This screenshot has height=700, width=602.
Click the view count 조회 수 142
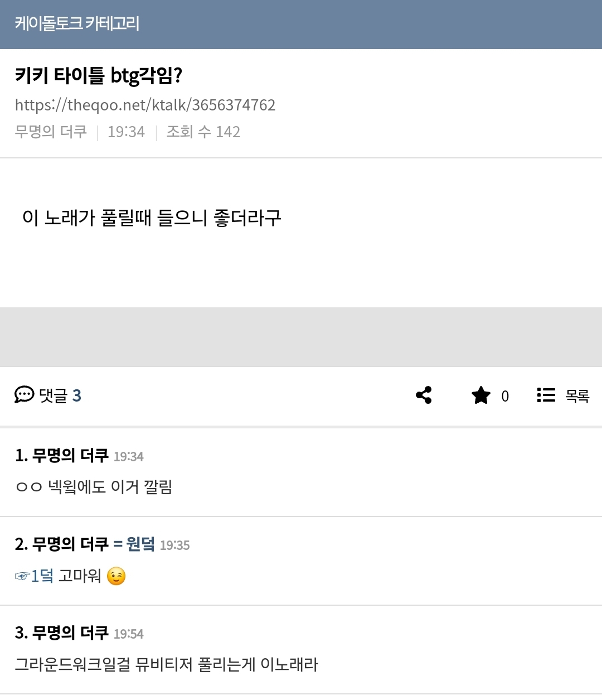203,132
